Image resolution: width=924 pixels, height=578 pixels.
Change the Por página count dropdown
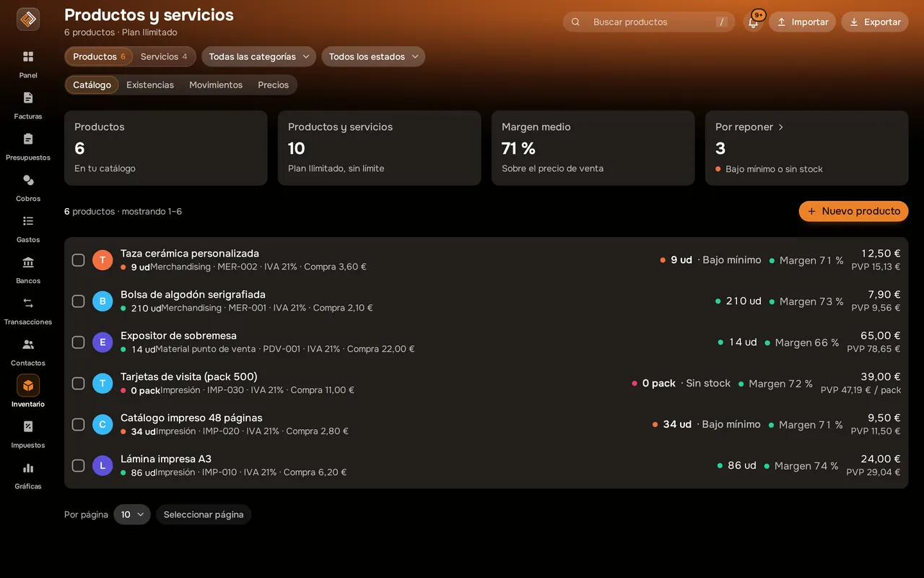tap(132, 514)
